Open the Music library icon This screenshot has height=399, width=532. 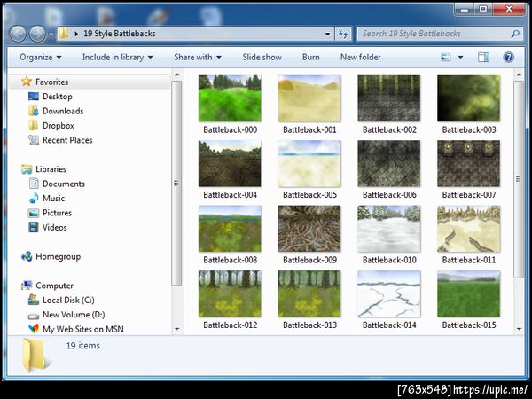(x=34, y=198)
